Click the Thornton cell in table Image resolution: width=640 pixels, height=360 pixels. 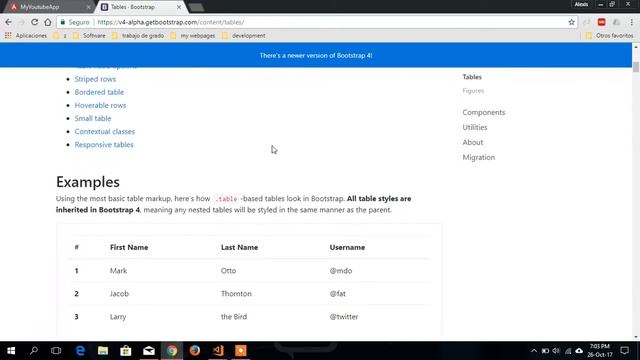pos(236,293)
